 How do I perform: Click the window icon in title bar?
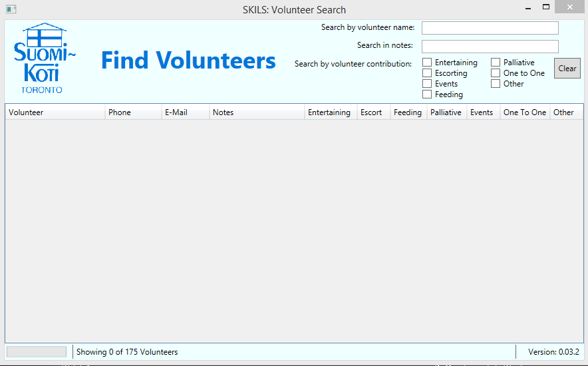[x=11, y=9]
